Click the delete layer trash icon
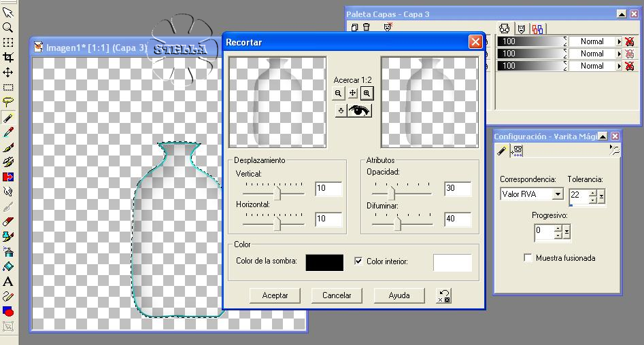This screenshot has height=345, width=644. [367, 27]
